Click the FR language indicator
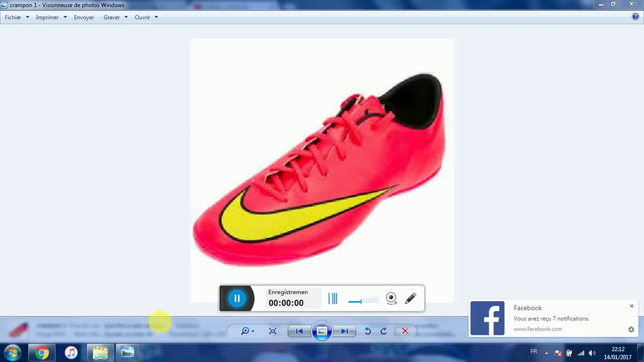Viewport: 644px width, 362px height. point(534,352)
